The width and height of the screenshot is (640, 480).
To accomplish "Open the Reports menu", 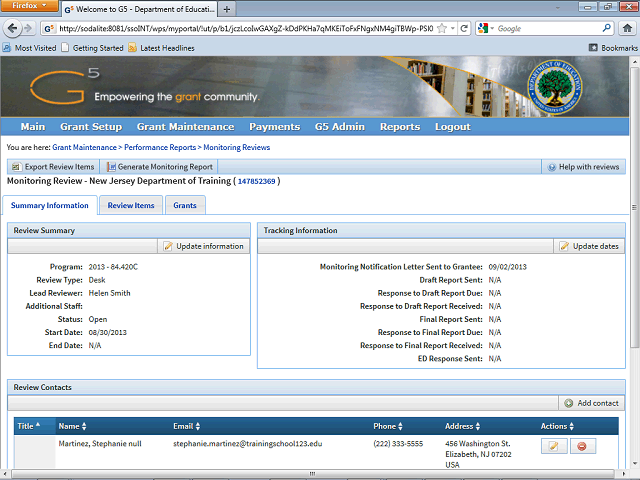I will [400, 127].
